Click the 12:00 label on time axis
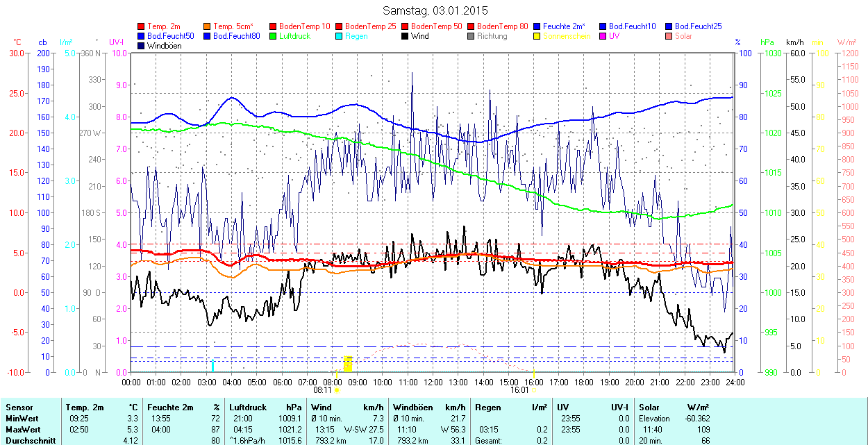Screen dimensions: 868x445 433,382
